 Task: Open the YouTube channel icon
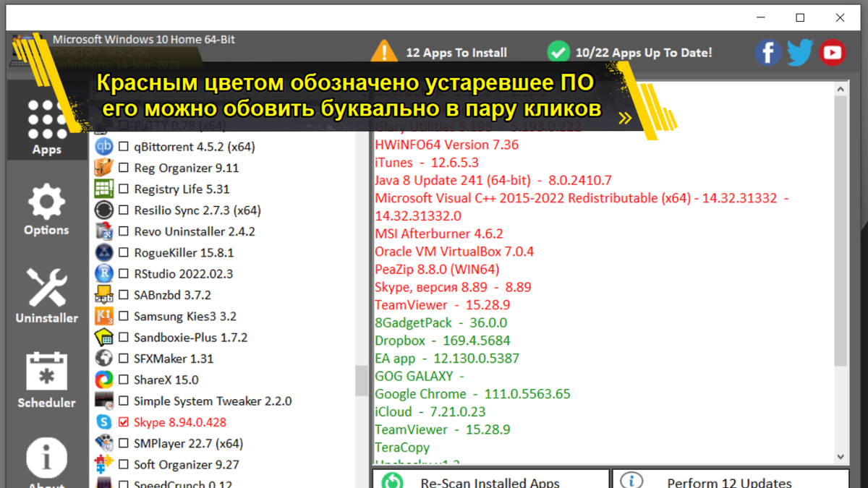click(833, 52)
